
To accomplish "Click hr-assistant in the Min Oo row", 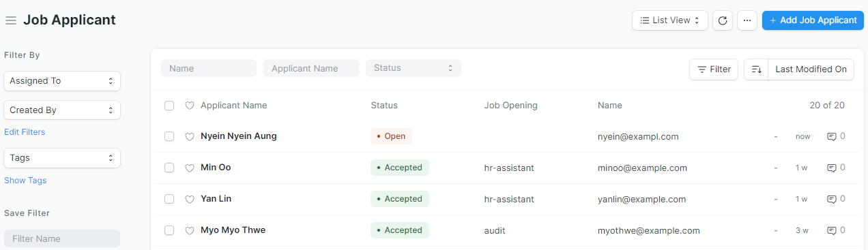I will tap(509, 168).
